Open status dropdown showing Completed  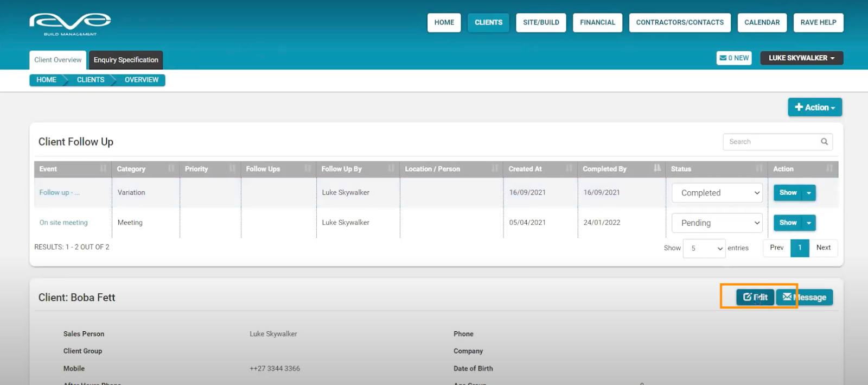coord(717,193)
